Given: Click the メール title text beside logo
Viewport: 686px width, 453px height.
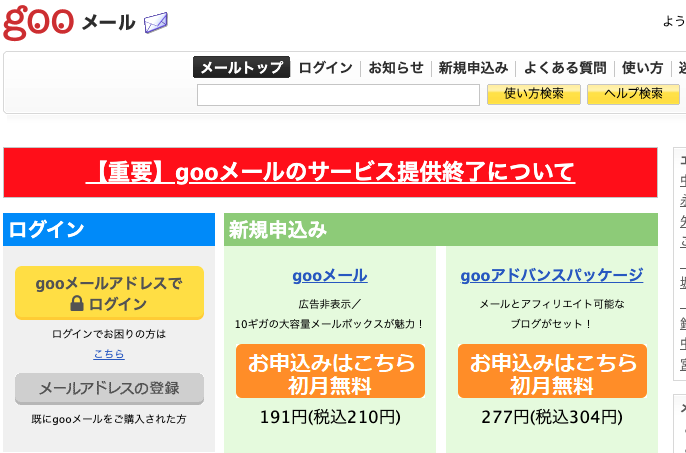Looking at the screenshot, I should coord(108,23).
